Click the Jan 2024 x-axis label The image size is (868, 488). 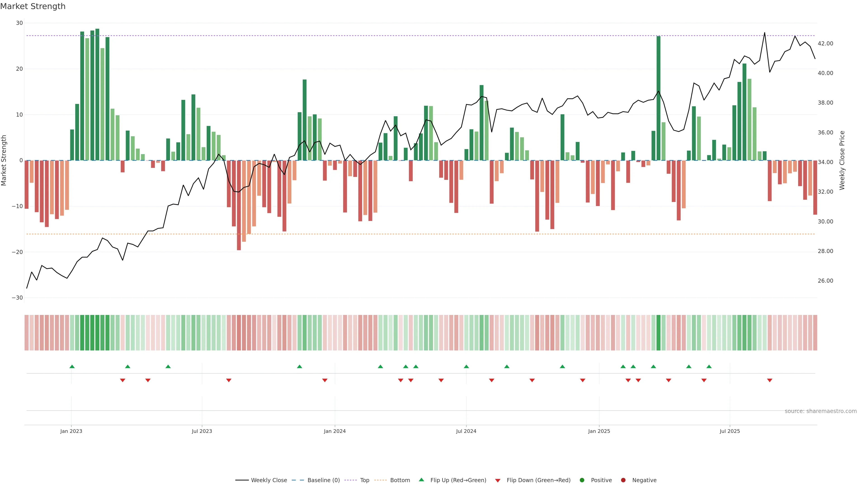[335, 431]
